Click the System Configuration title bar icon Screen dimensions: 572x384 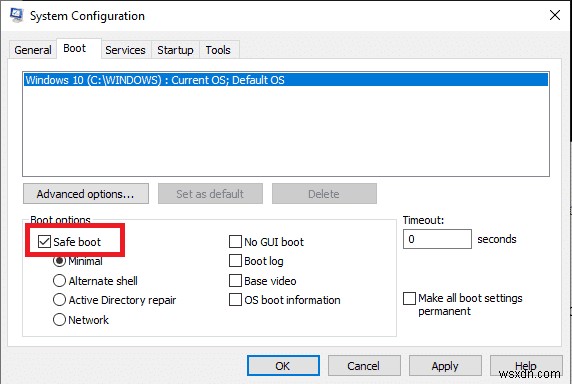pyautogui.click(x=16, y=15)
